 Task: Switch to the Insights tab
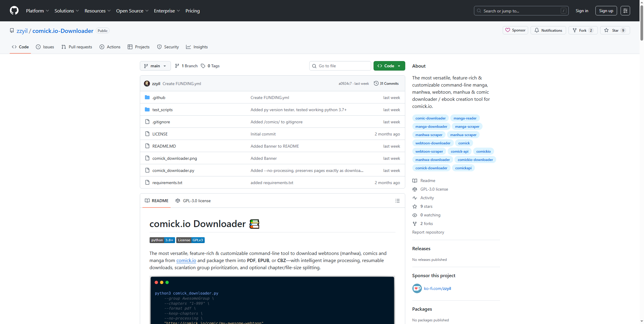[197, 47]
